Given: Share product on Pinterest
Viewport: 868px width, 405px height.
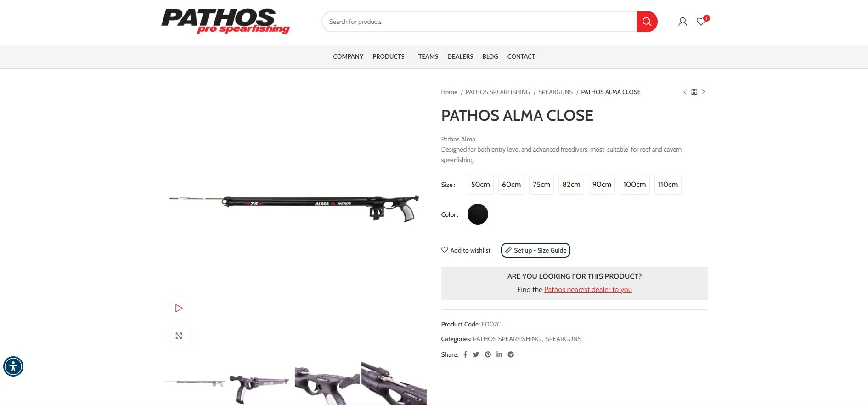Looking at the screenshot, I should tap(488, 354).
